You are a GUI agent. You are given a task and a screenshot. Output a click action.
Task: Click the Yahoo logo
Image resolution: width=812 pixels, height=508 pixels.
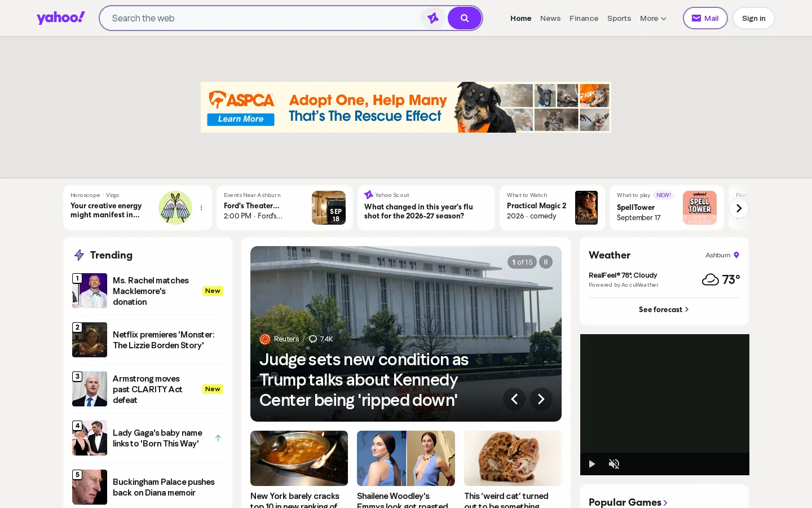pos(61,18)
